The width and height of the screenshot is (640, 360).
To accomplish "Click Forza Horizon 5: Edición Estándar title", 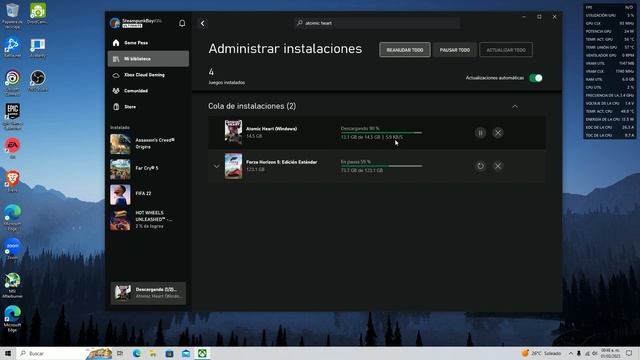I will (281, 162).
